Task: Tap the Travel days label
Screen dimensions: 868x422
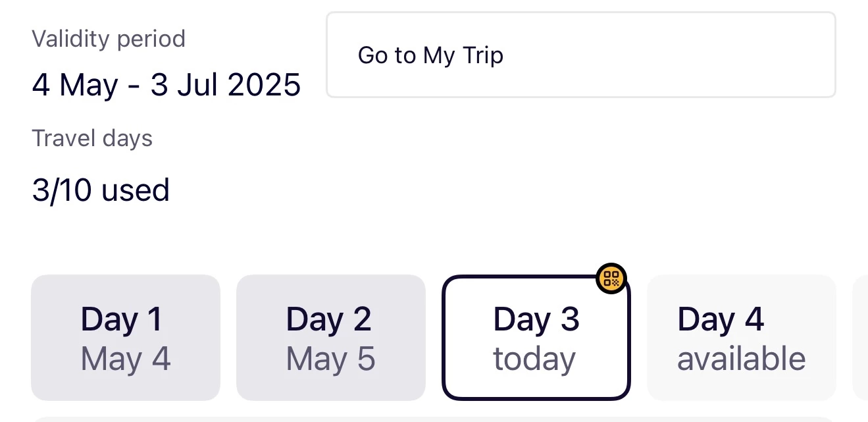Action: [92, 138]
